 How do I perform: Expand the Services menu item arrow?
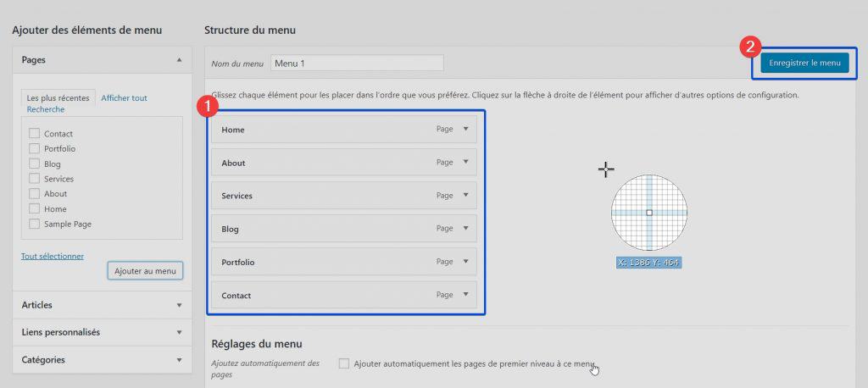pos(465,195)
